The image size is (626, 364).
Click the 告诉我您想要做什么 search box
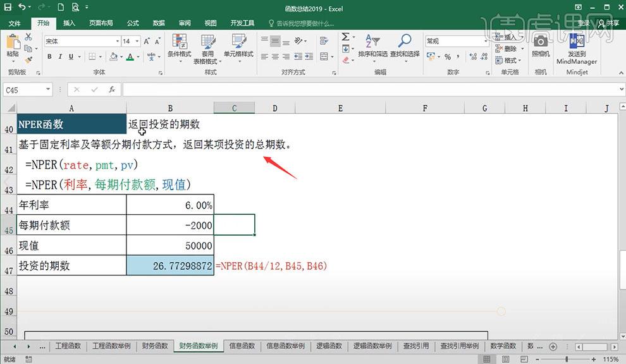[302, 23]
